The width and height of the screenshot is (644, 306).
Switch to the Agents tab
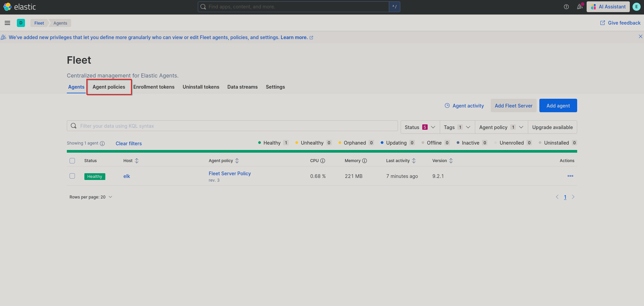coord(76,87)
